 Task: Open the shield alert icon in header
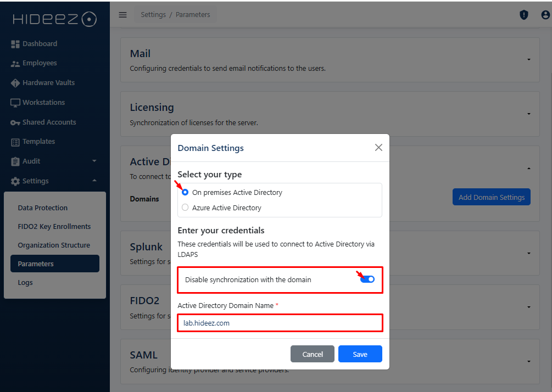[x=524, y=15]
